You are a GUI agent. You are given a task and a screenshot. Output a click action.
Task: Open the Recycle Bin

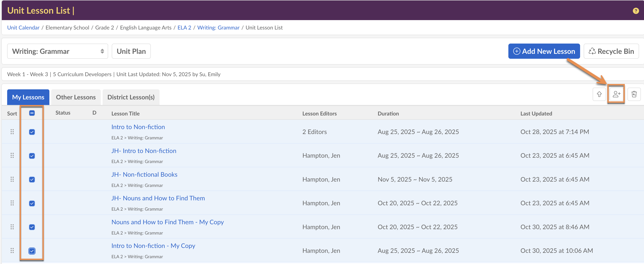pos(611,51)
